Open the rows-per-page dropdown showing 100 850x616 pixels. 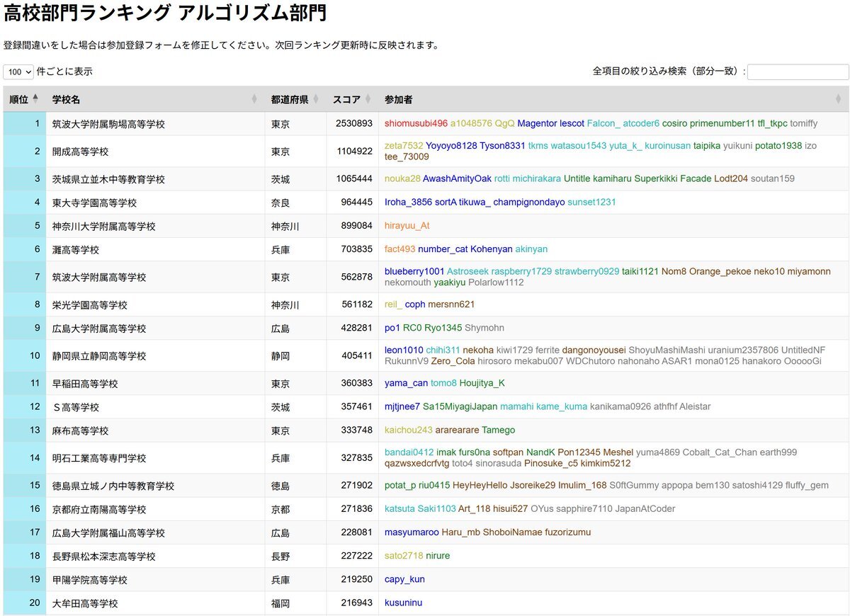tap(18, 72)
